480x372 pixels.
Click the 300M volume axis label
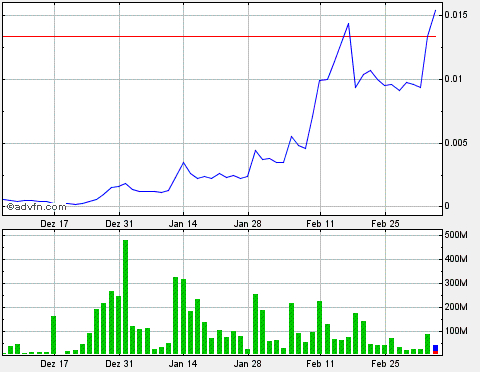pyautogui.click(x=456, y=283)
